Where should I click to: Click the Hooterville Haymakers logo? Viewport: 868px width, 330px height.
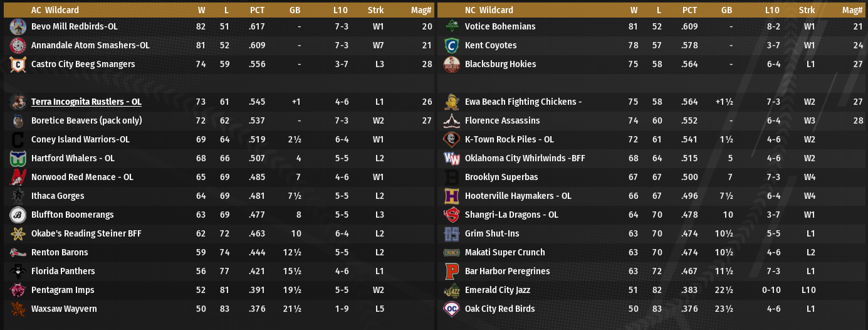click(451, 196)
